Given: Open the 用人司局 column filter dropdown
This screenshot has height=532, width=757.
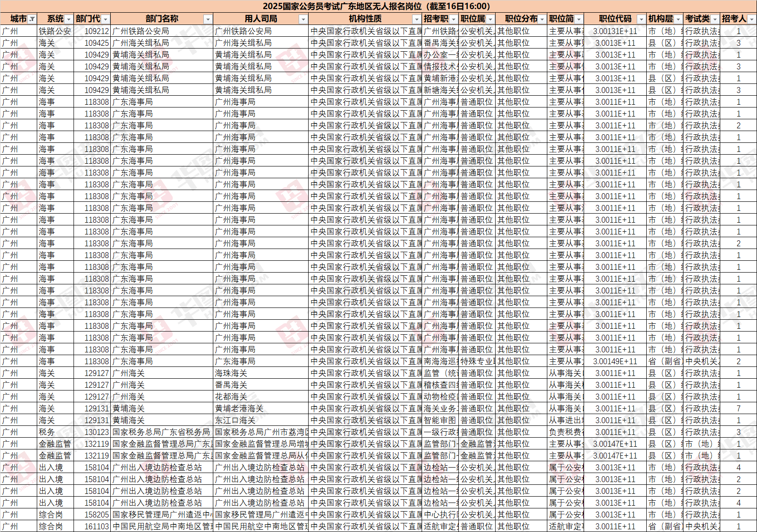Looking at the screenshot, I should click(x=303, y=19).
